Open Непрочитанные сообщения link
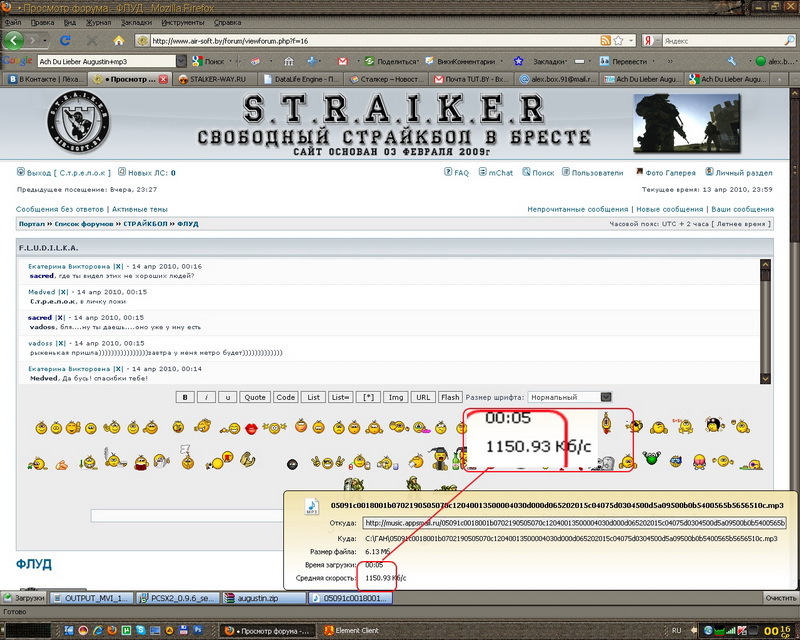This screenshot has width=800, height=640. 578,209
